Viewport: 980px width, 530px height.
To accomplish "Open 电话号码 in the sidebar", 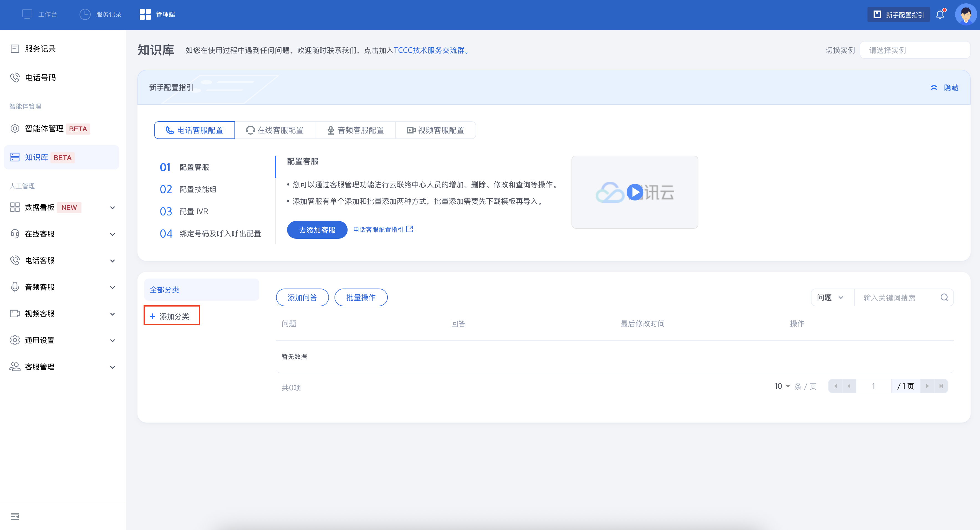I will tap(40, 78).
